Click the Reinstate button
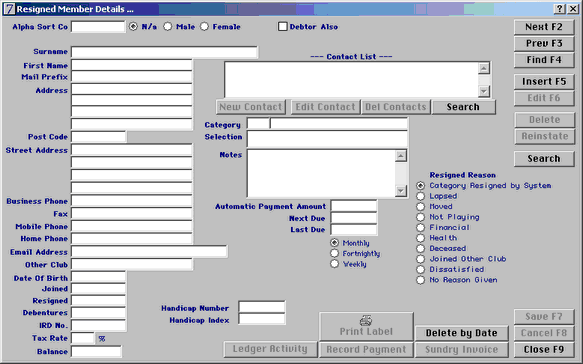The height and width of the screenshot is (364, 583). coord(545,136)
